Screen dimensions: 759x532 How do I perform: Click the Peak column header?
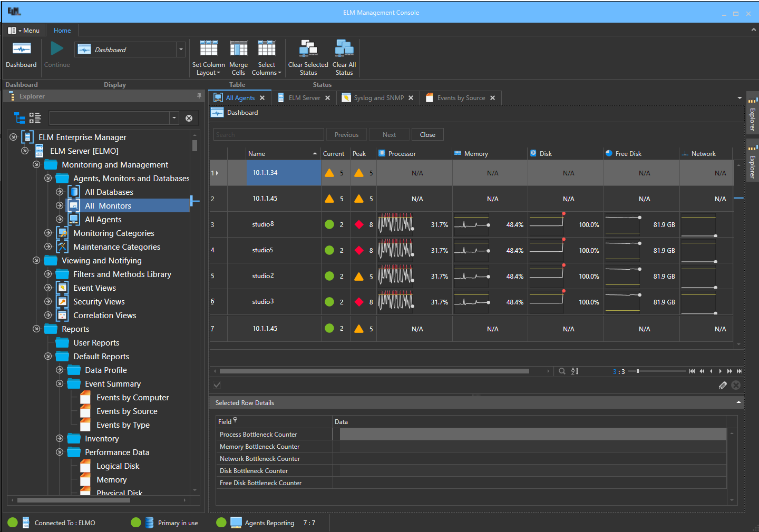363,153
